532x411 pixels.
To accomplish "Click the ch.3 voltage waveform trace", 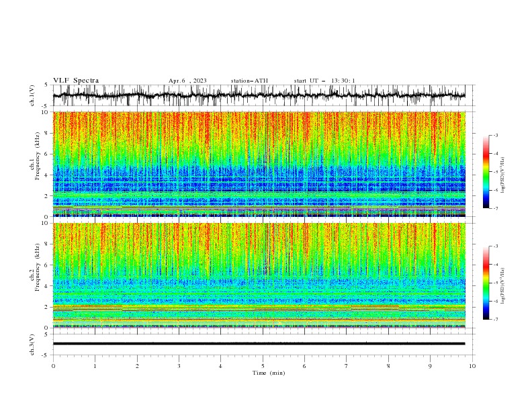I will coord(259,344).
